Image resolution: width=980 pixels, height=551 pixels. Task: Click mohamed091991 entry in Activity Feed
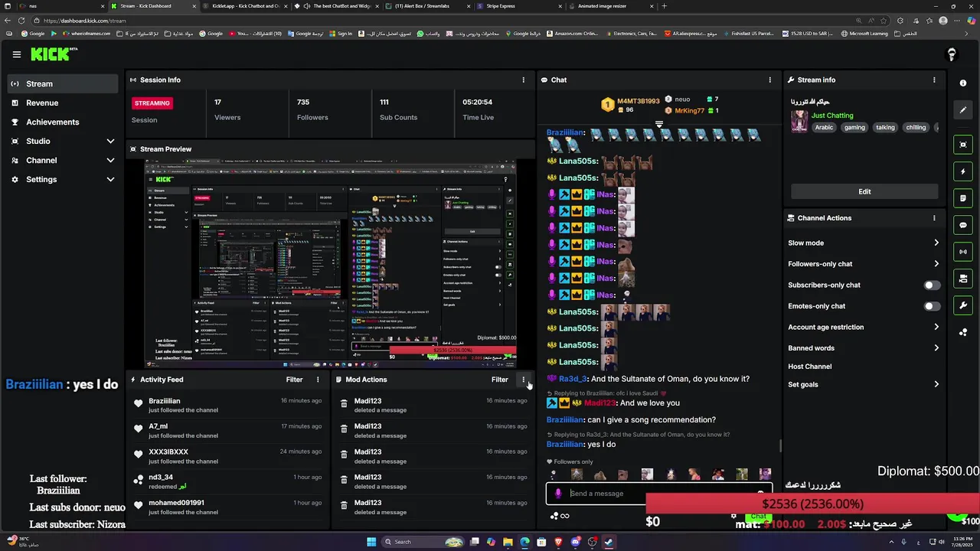228,507
